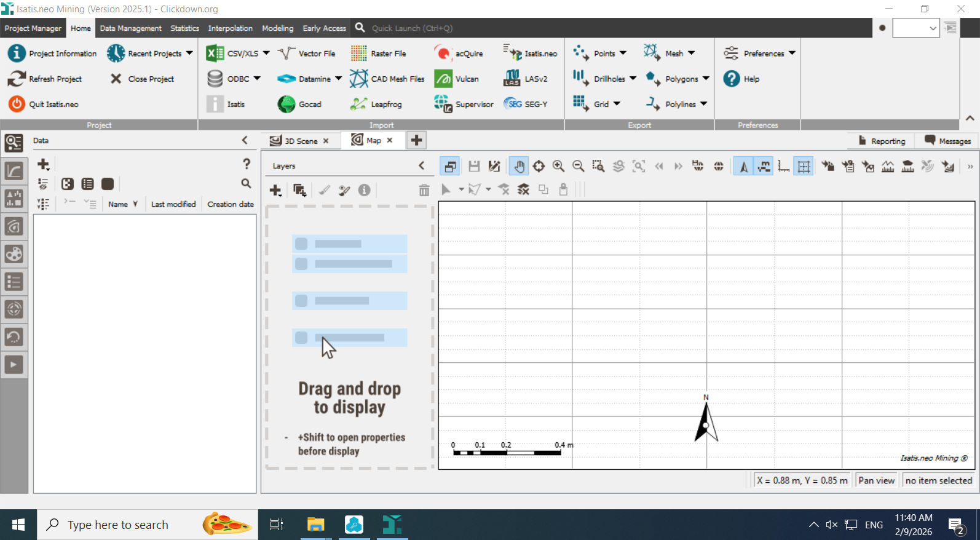Toggle the pan hand tool
This screenshot has height=540, width=980.
[x=519, y=166]
